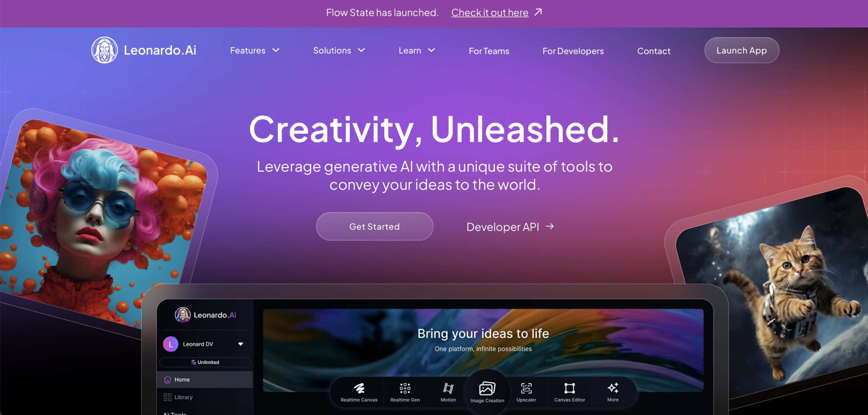Click the Library grid icon in the sidebar

[167, 397]
